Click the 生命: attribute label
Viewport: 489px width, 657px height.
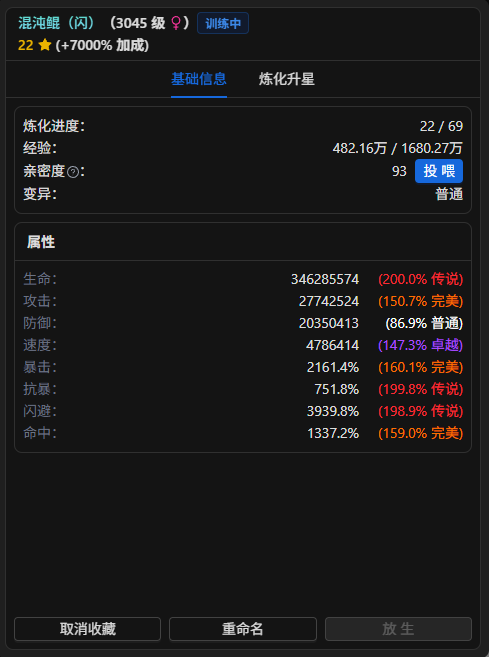[40, 279]
